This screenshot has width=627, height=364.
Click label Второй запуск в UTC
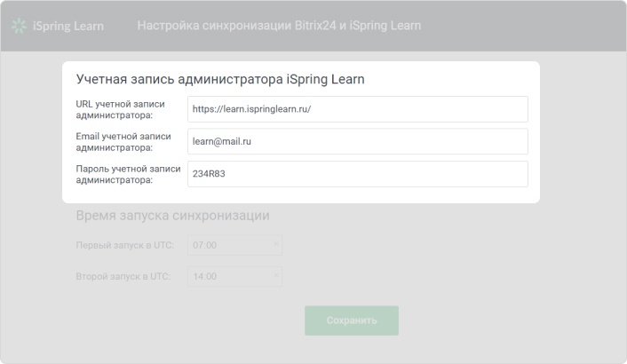pos(123,276)
